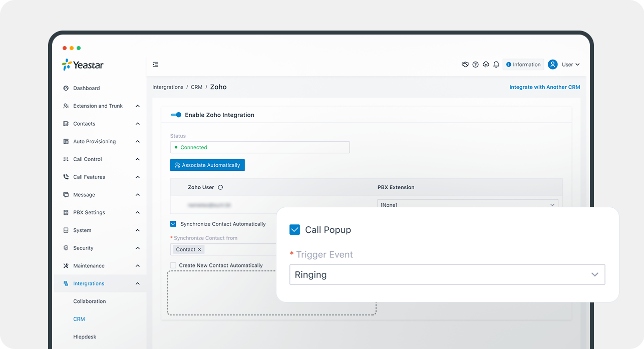The width and height of the screenshot is (644, 349).
Task: Click the Associate Automatically button
Action: 207,165
